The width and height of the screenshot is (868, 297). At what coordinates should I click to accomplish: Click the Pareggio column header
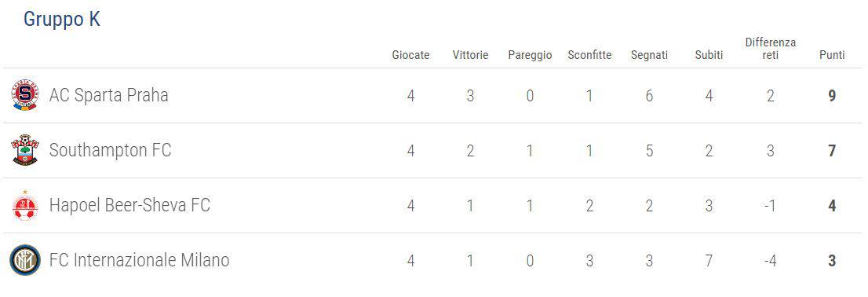point(530,56)
